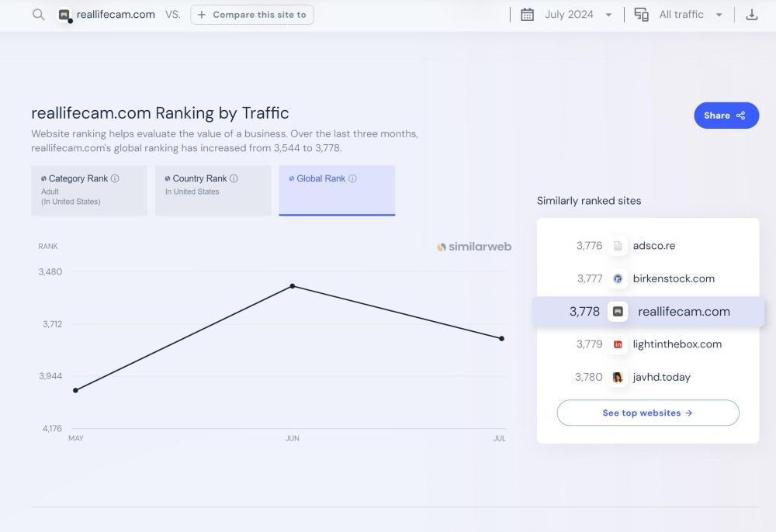Screen dimensions: 776x532
Task: Click the JUN data point on chart
Action: click(293, 286)
